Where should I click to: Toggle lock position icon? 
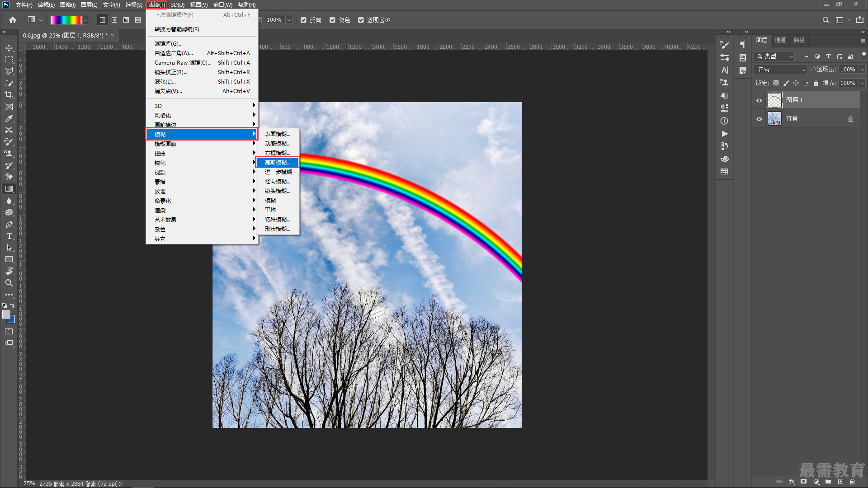pos(796,83)
